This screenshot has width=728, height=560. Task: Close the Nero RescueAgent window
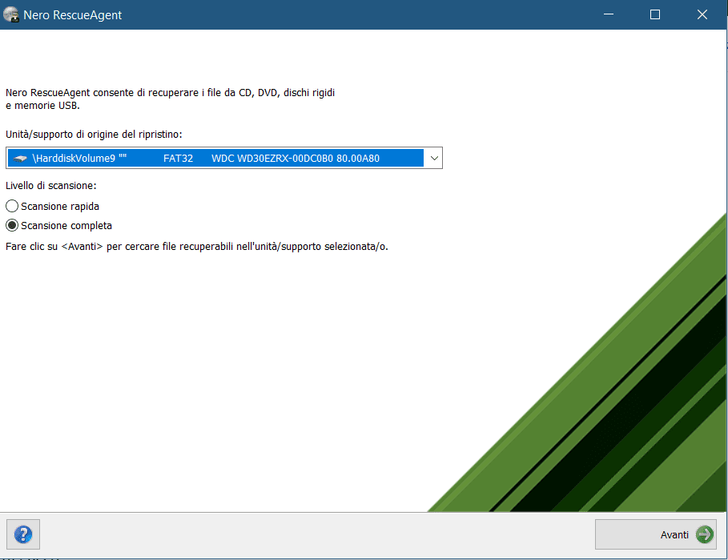tap(702, 15)
